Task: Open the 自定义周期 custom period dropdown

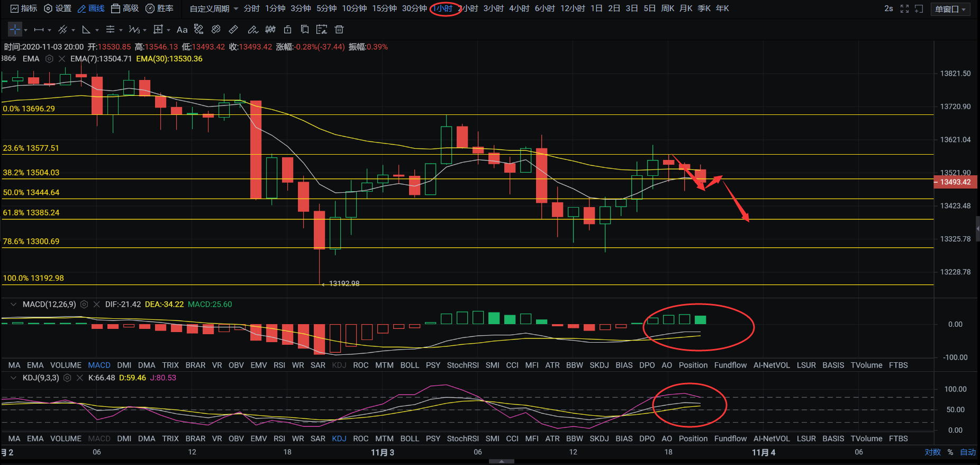Action: [214, 8]
